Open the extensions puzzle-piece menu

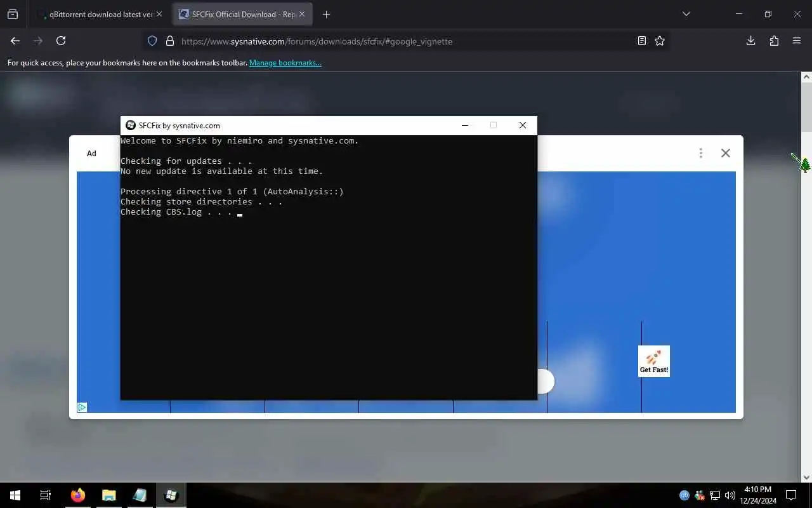(x=774, y=41)
